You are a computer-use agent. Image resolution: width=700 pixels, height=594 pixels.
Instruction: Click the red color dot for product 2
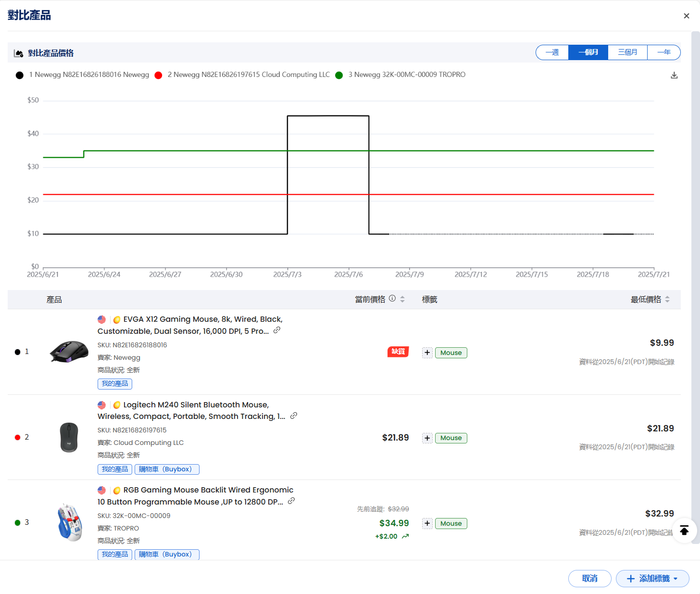17,437
